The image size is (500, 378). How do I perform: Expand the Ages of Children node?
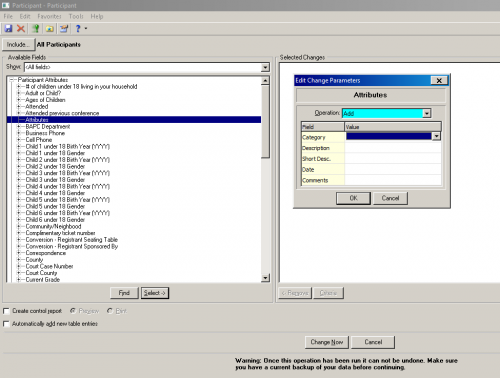click(19, 100)
